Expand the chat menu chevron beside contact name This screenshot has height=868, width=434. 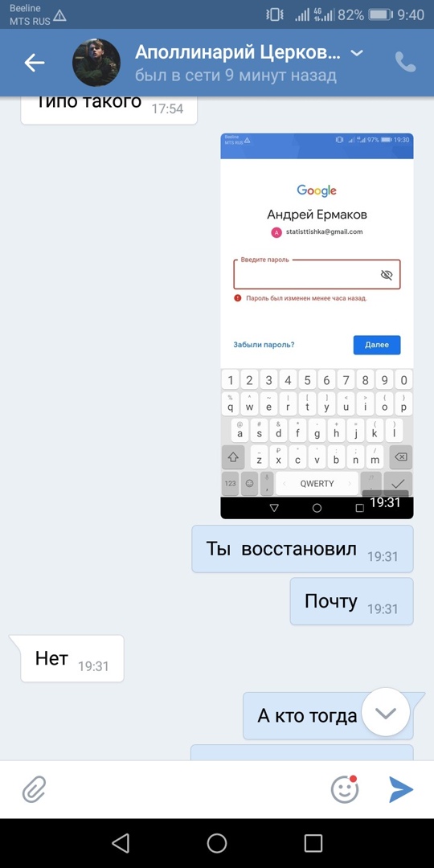pos(358,53)
